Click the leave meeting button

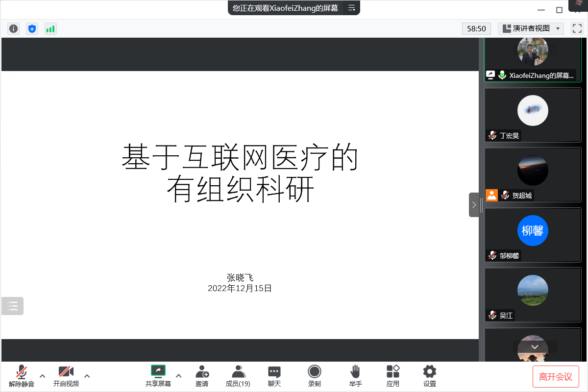[x=556, y=376]
